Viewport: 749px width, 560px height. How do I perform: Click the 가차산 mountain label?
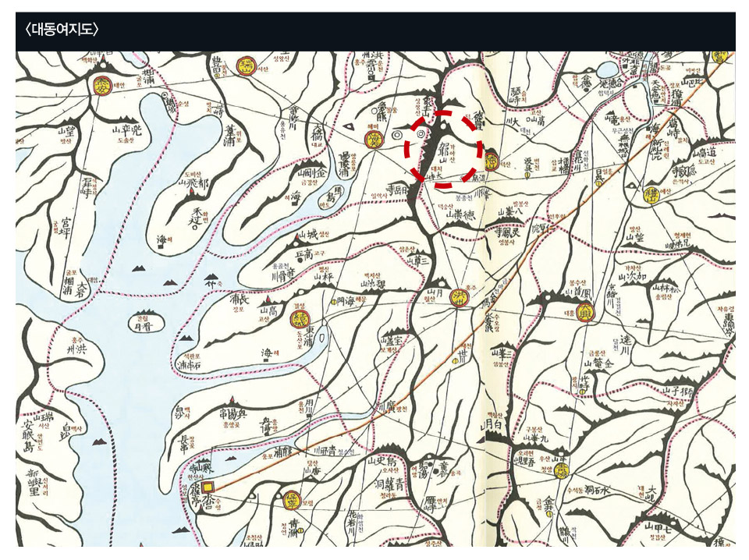point(633,268)
